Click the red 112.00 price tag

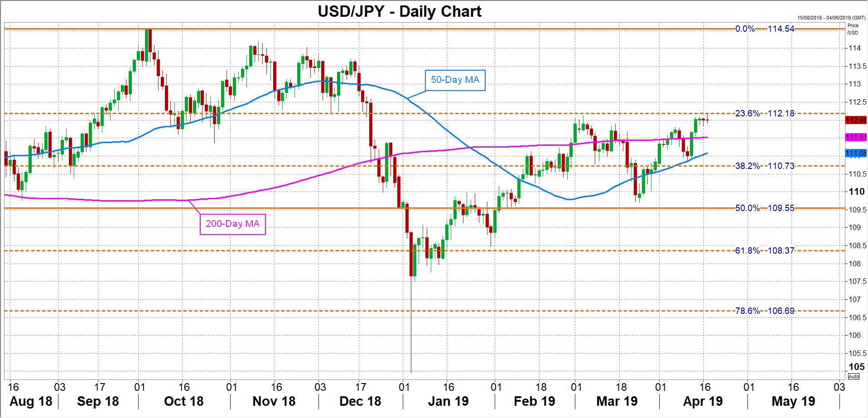[856, 120]
